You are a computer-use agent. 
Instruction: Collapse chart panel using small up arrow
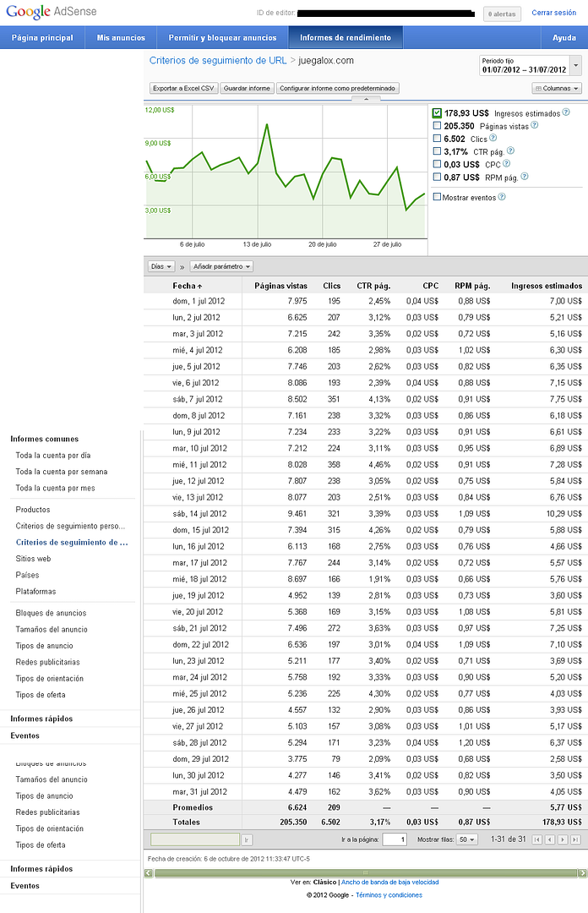point(366,100)
